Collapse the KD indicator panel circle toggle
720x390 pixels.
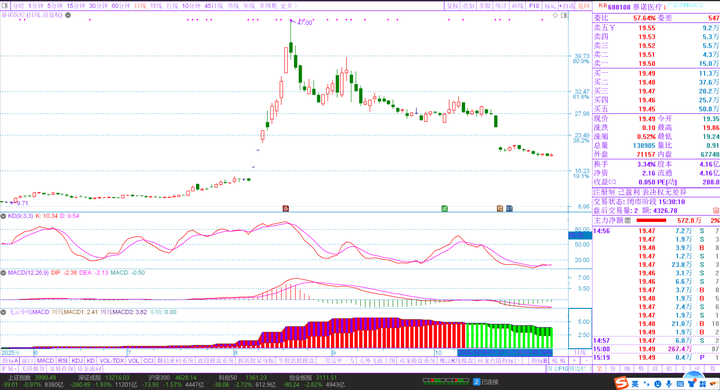3,216
